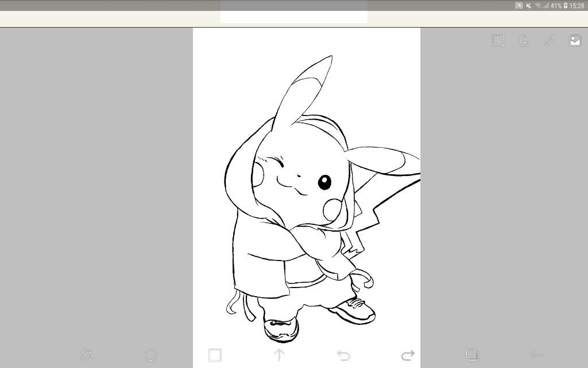Redo the last undone stroke
This screenshot has height=368, width=588.
408,355
